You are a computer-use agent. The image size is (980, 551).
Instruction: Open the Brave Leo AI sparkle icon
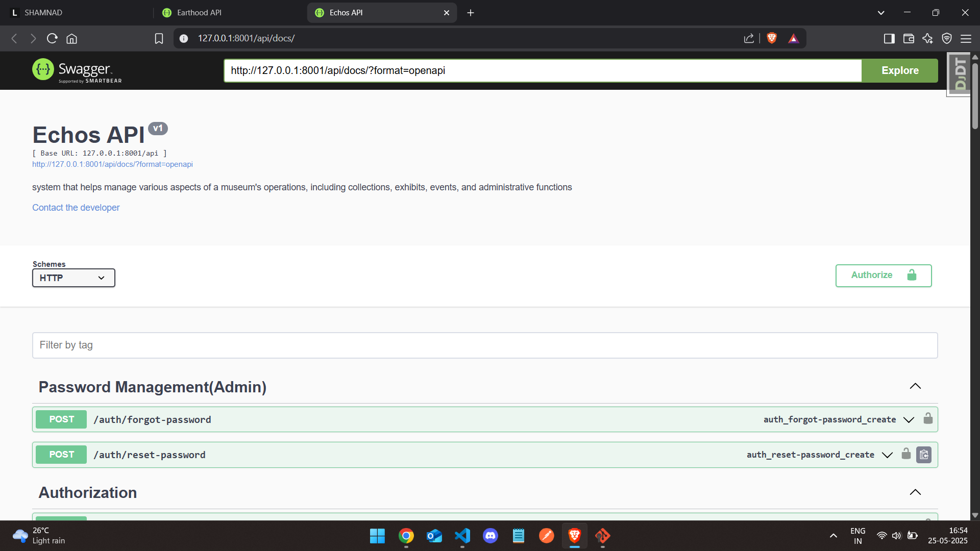(x=927, y=38)
